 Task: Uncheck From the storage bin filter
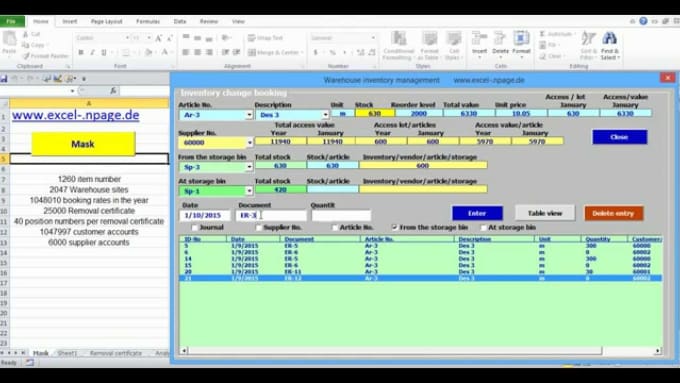click(x=394, y=227)
